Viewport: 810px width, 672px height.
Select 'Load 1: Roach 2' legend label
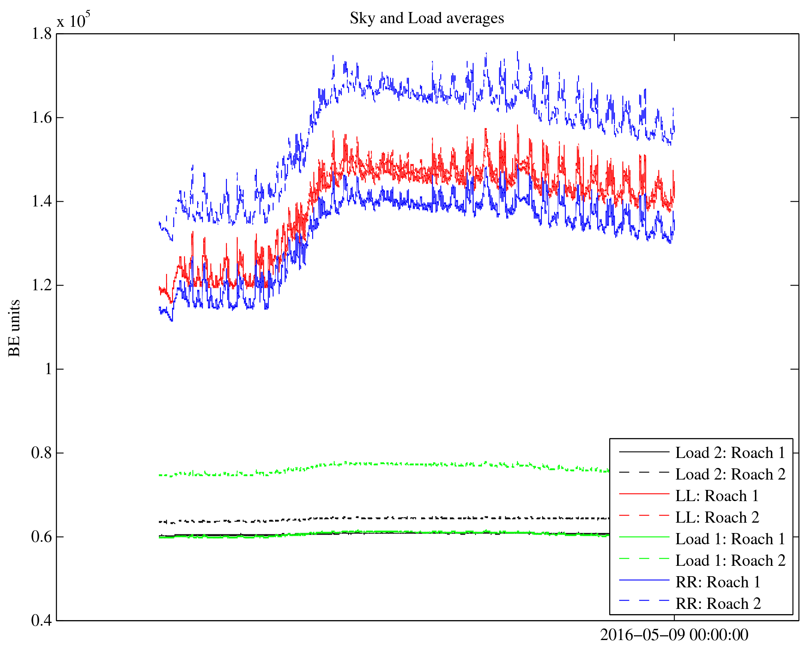point(730,561)
